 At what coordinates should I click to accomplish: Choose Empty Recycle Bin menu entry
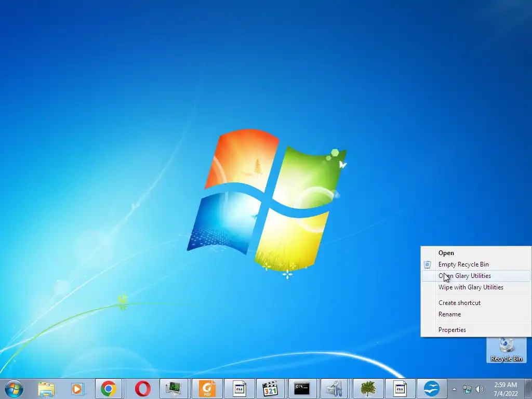click(x=476, y=264)
